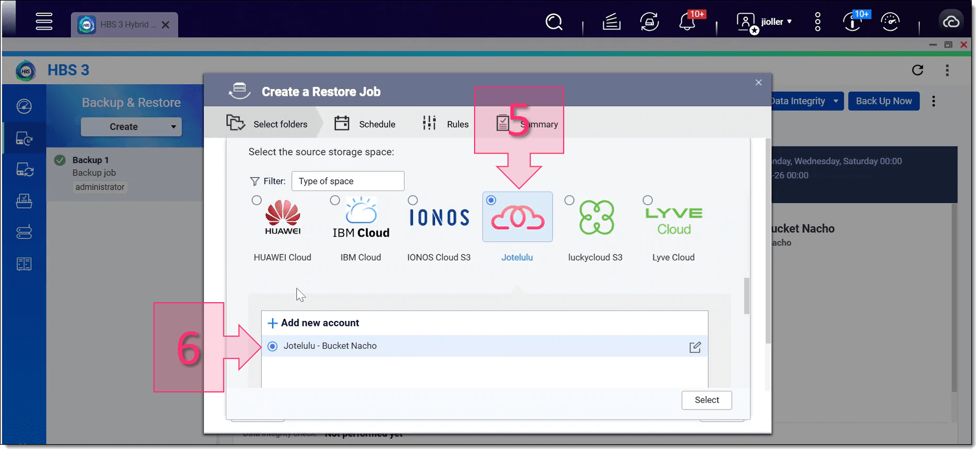Viewport: 980px width, 453px height.
Task: Go to the Summary step
Action: 527,123
